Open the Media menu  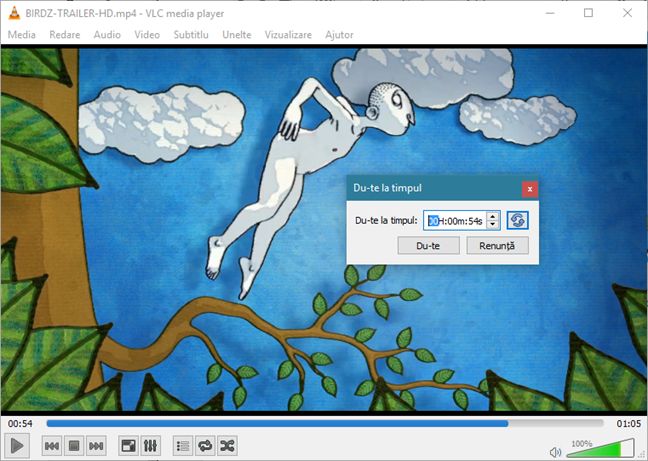(21, 35)
